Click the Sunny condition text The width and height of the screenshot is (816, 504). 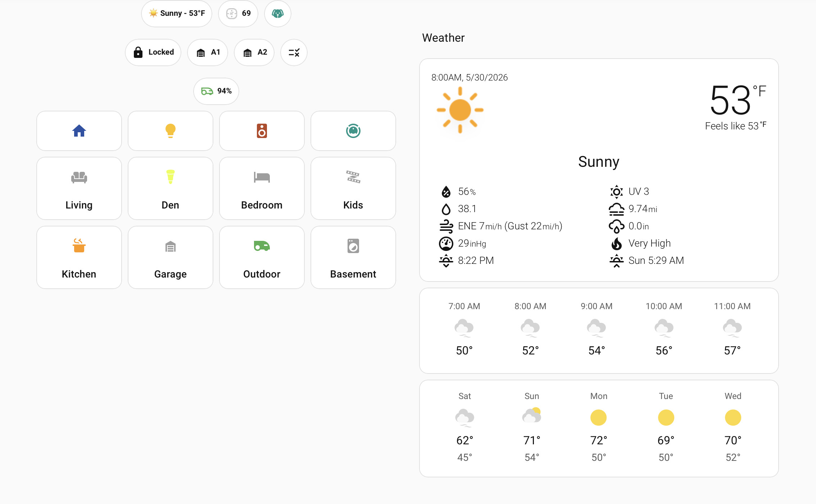point(599,162)
